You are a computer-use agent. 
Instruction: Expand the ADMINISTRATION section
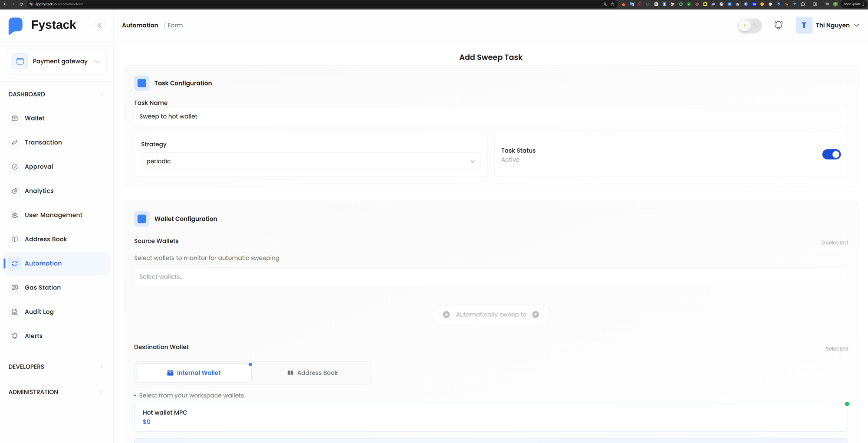(56, 392)
